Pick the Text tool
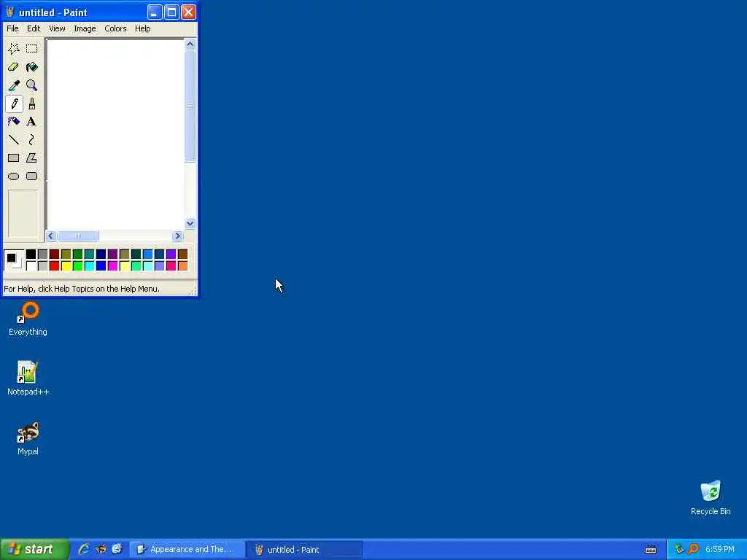 pos(32,122)
